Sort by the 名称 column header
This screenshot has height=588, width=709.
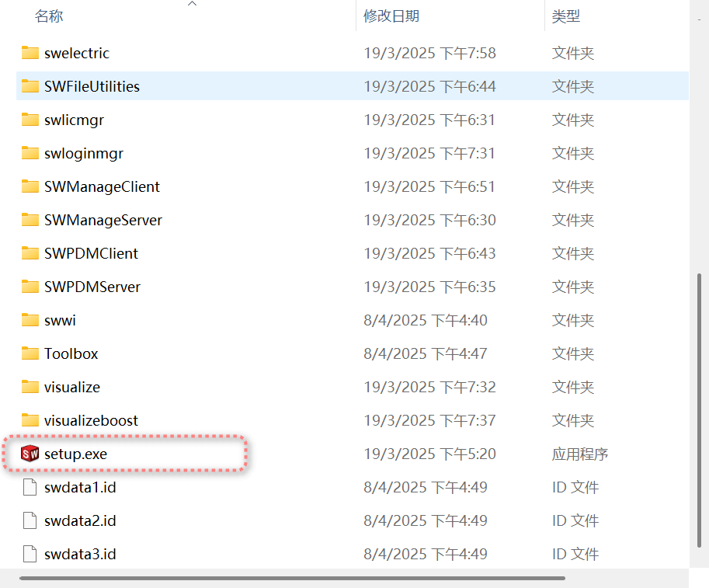point(49,16)
